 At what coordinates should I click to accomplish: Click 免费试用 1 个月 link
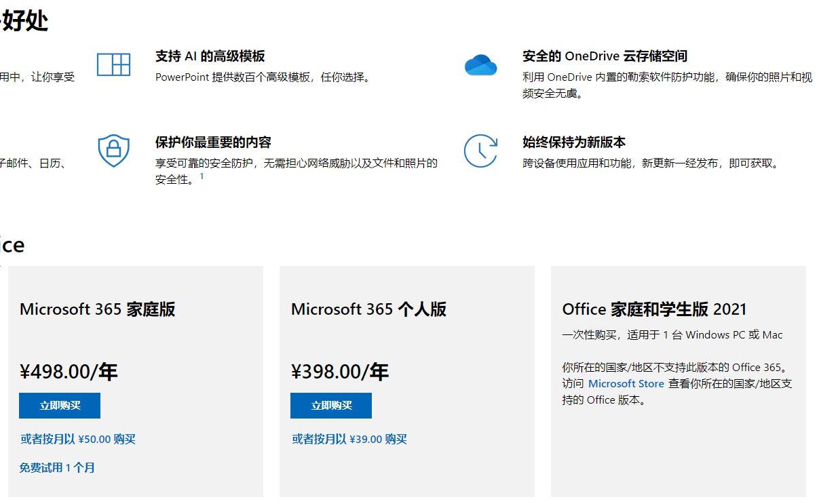click(58, 468)
